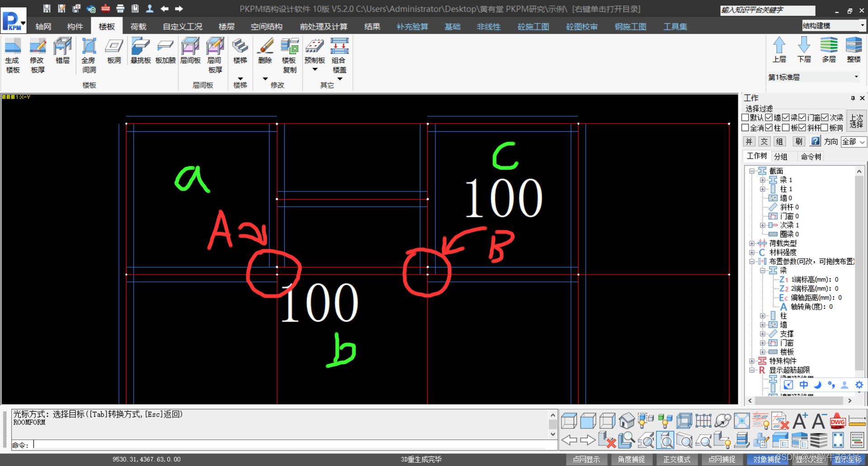Open the 前处理及计算 ribbon tab
Screen dimensions: 868x466
pos(324,27)
